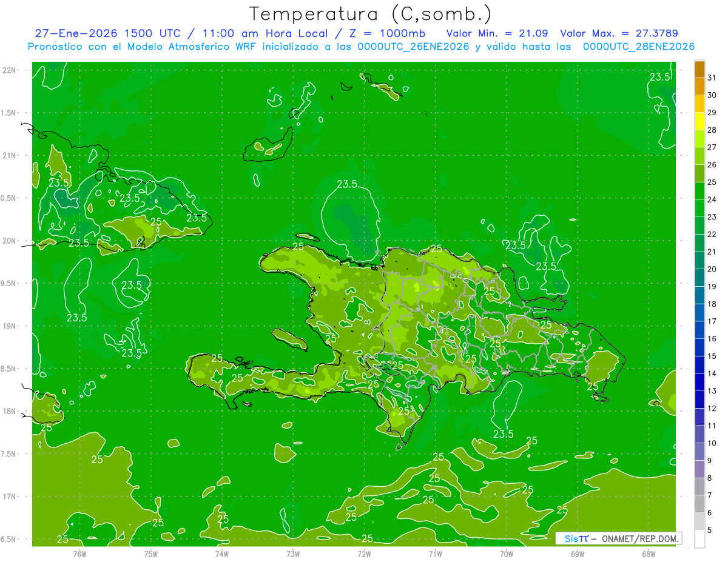Screen dimensions: 728x562
Task: Click the white swatch below 5
Action: click(699, 539)
